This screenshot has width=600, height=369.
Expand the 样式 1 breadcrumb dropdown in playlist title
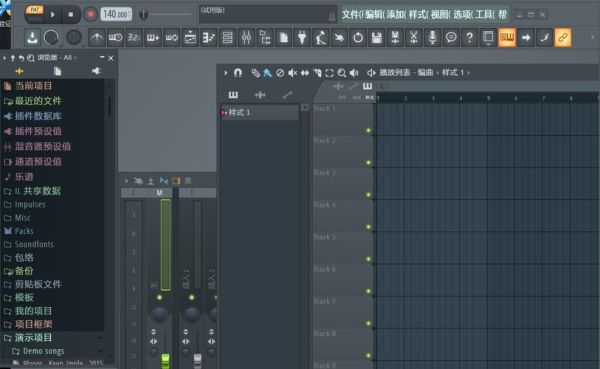point(456,73)
